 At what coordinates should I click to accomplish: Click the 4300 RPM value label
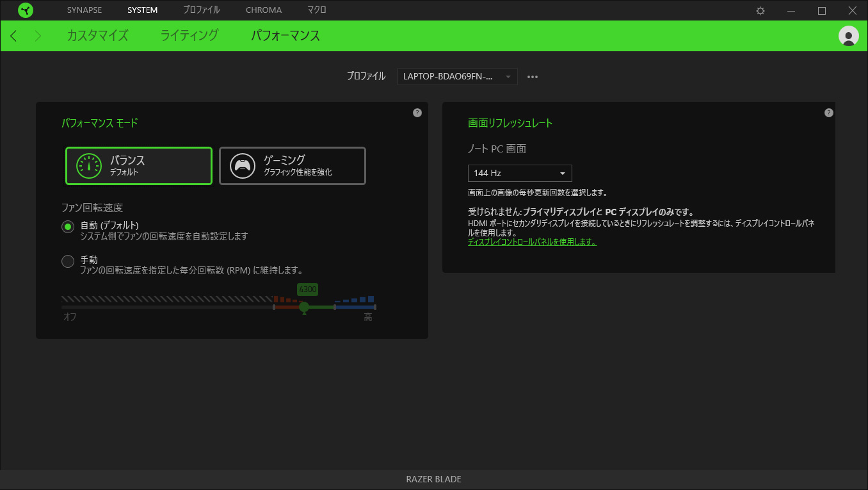point(307,290)
